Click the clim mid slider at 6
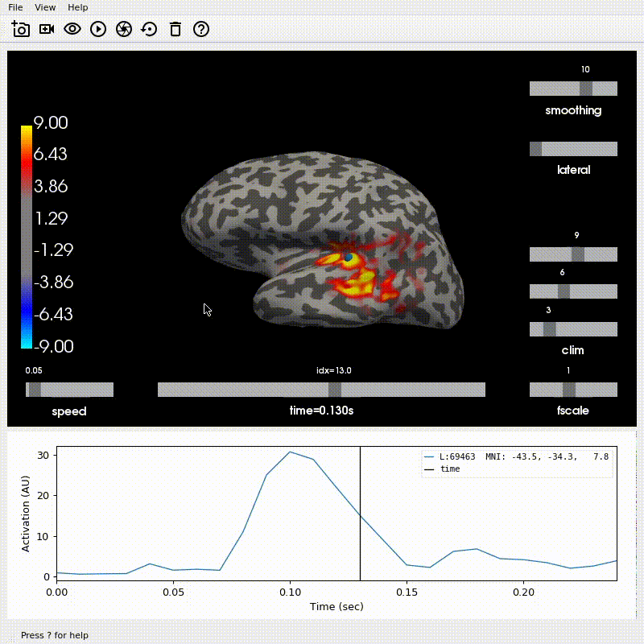644x644 pixels. click(x=564, y=291)
